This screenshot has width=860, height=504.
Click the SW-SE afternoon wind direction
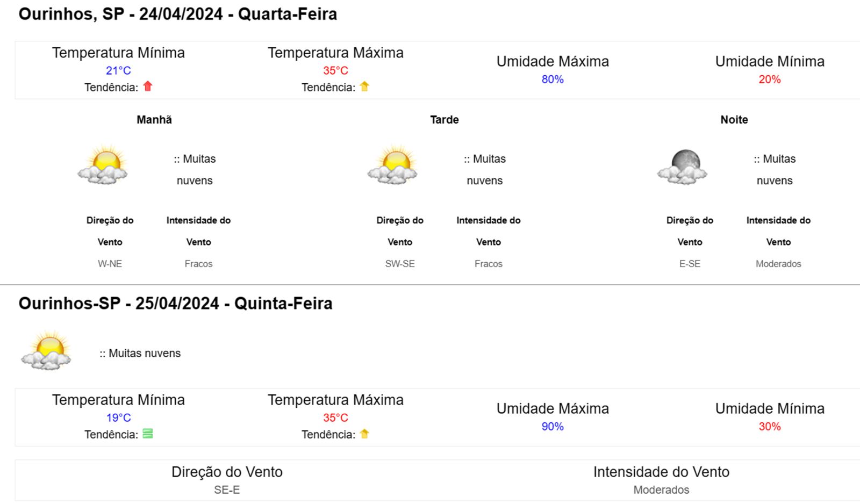[400, 264]
